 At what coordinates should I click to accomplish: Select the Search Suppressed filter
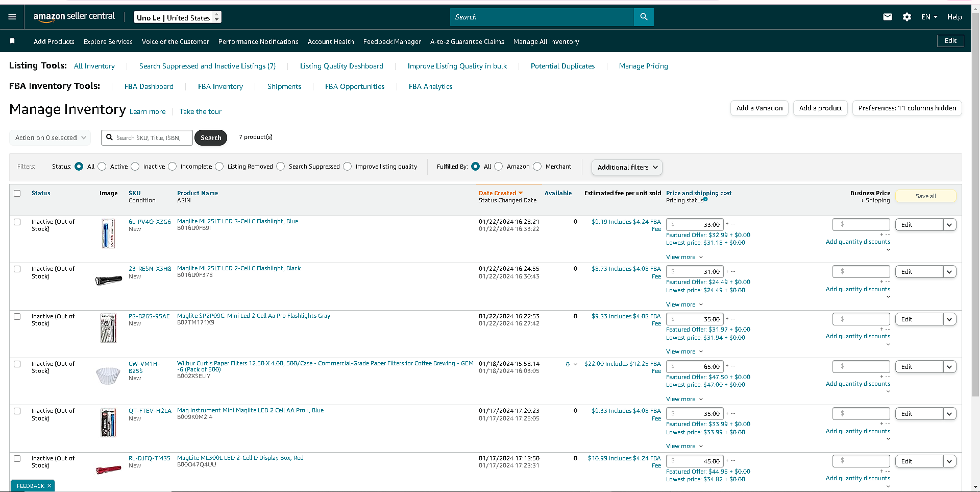281,167
